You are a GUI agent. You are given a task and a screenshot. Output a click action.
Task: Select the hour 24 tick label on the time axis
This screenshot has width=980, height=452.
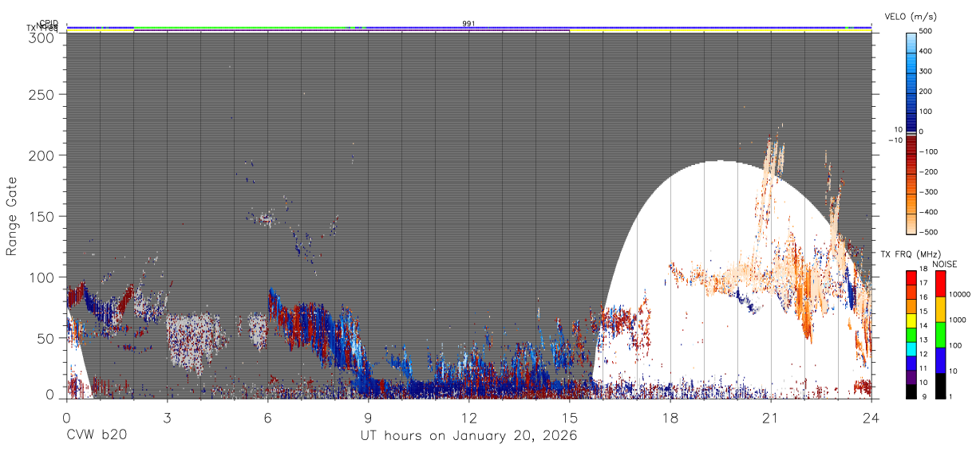871,417
